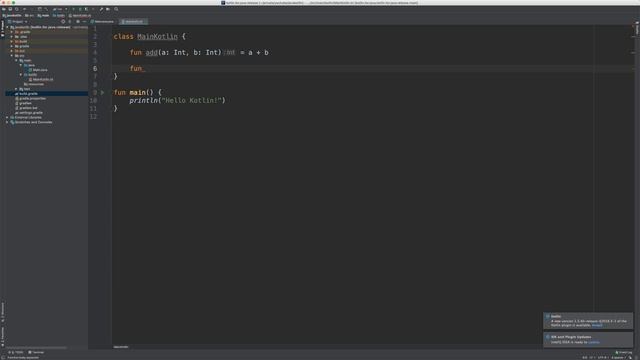
Task: Click the MainKotlin breadcrumb below the editor
Action: [121, 347]
